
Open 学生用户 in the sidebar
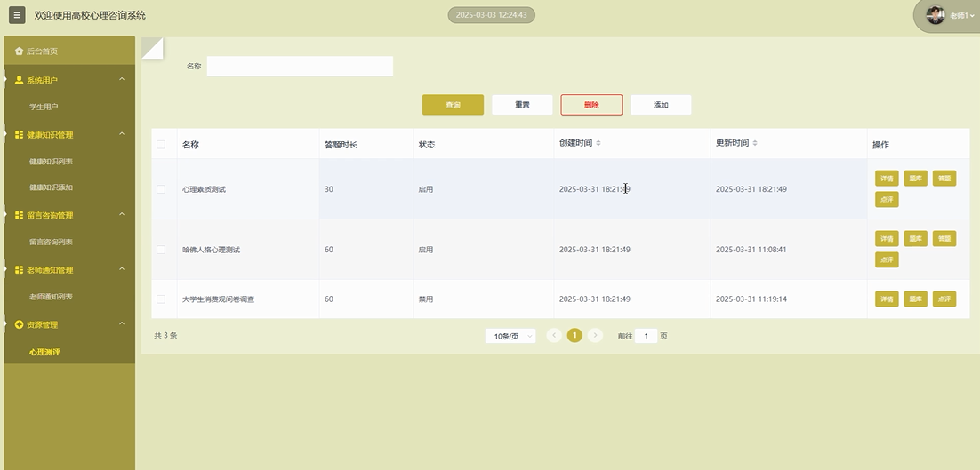[44, 107]
